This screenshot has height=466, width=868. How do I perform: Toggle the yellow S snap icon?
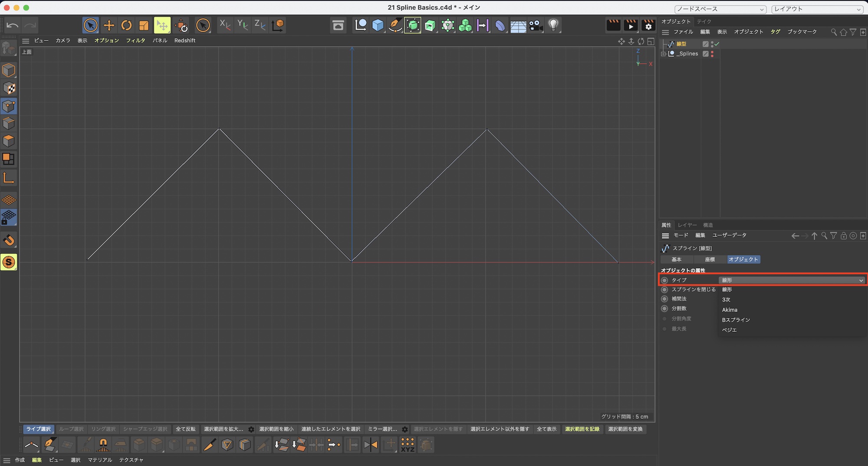point(9,262)
